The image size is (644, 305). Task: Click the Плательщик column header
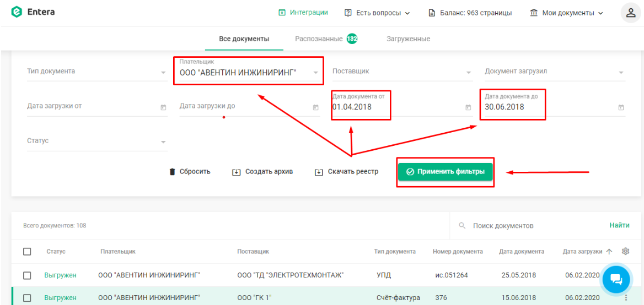[118, 251]
